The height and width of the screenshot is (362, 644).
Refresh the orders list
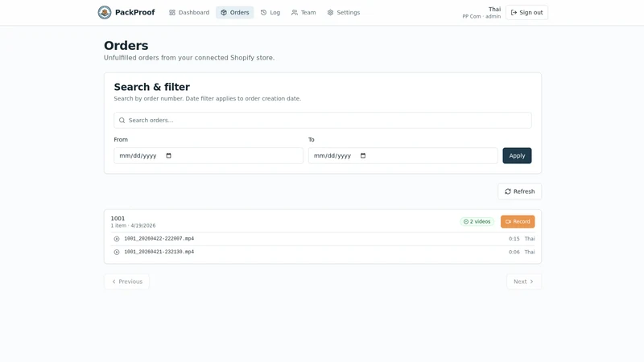click(x=519, y=191)
